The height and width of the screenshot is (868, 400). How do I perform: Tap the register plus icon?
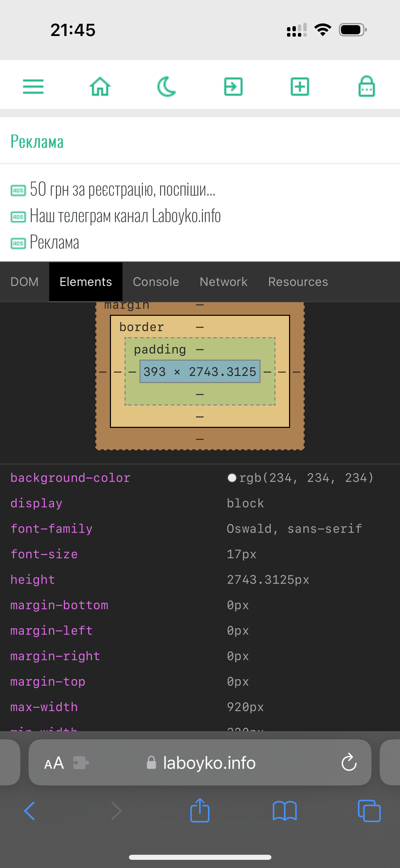300,86
